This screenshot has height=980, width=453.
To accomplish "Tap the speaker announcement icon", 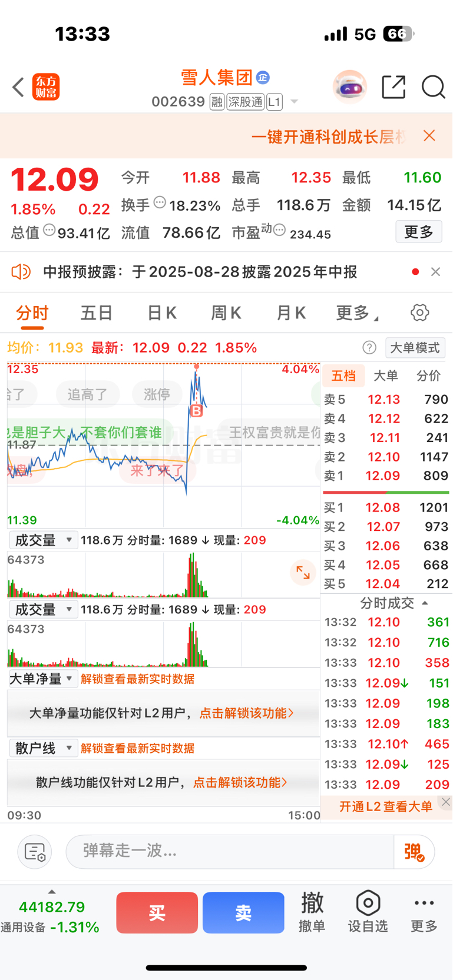I will tap(21, 272).
